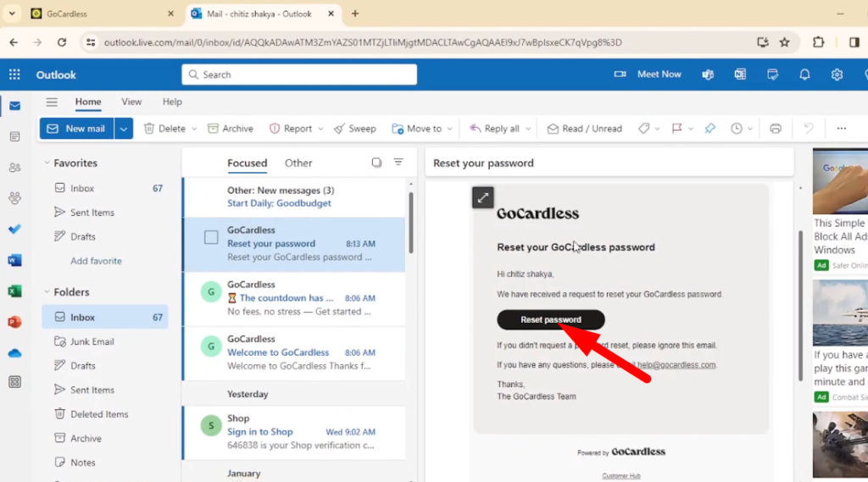Expand the email with the arrows icon
868x482 pixels.
point(482,197)
